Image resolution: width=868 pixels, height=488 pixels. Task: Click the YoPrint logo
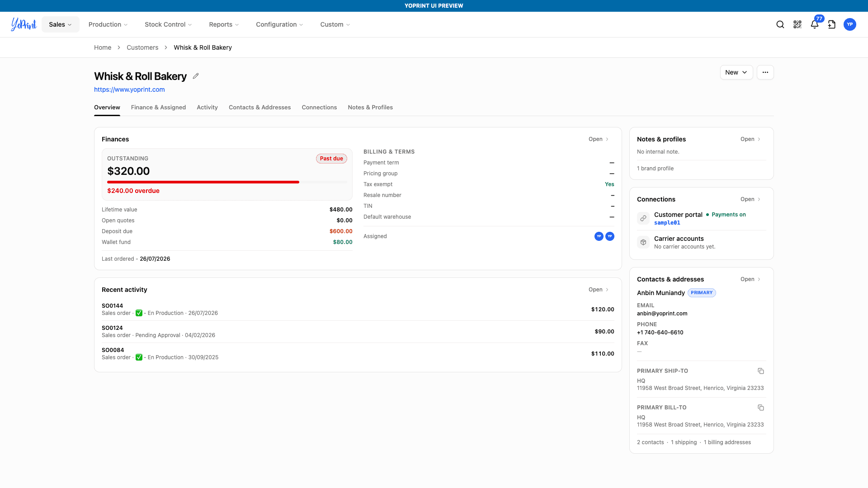[24, 24]
